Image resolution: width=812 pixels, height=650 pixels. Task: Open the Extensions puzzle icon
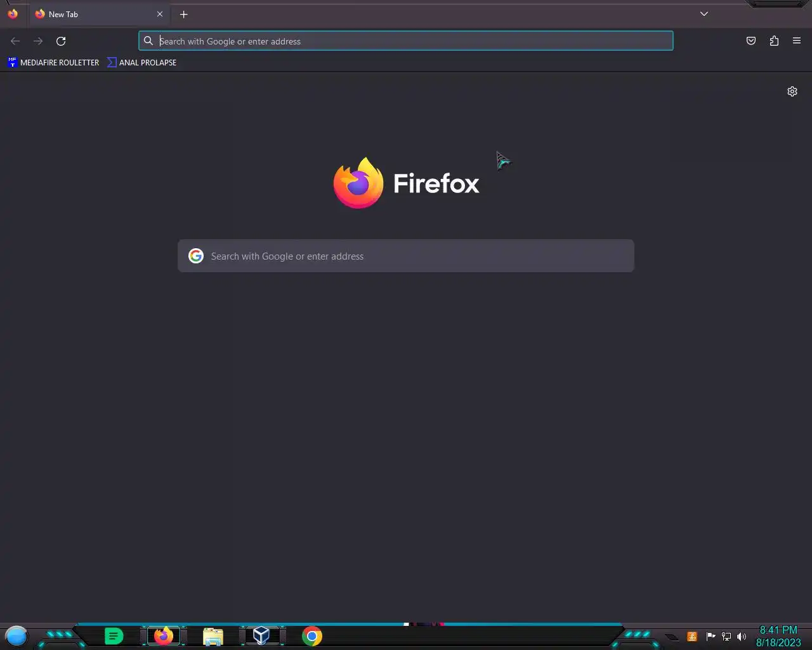pyautogui.click(x=774, y=41)
